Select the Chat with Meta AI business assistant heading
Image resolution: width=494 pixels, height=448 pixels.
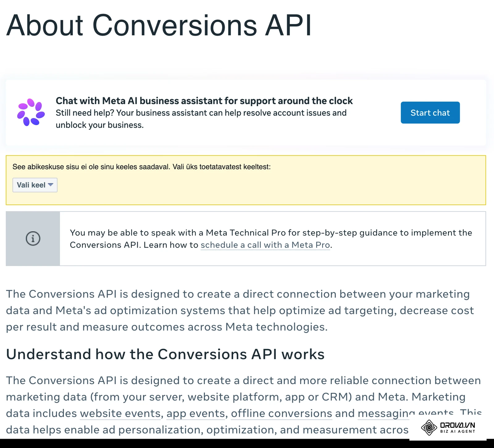click(204, 101)
